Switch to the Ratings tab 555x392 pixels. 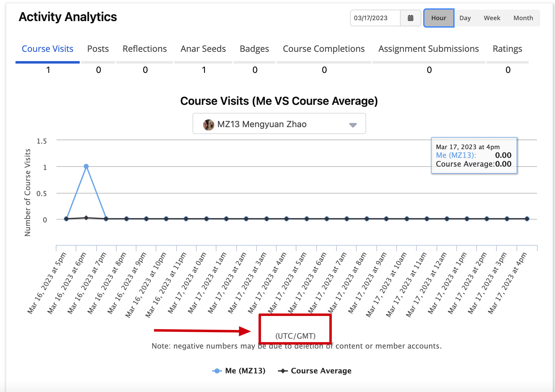click(507, 49)
